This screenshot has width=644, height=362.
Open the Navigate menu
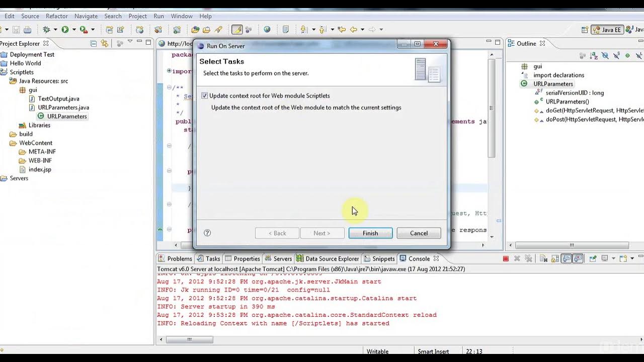[x=86, y=16]
